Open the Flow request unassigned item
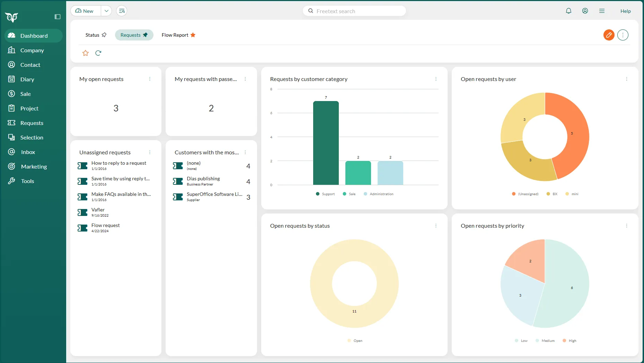 click(106, 226)
